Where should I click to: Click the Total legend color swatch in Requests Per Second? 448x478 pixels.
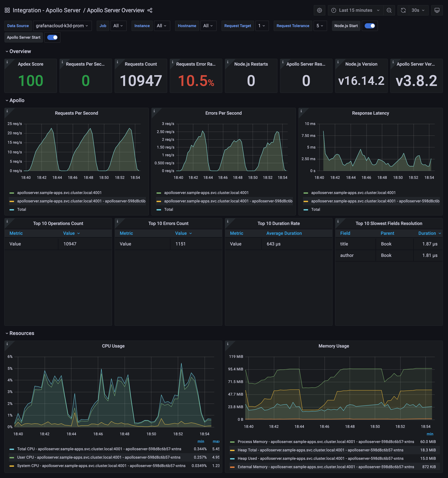(11, 209)
